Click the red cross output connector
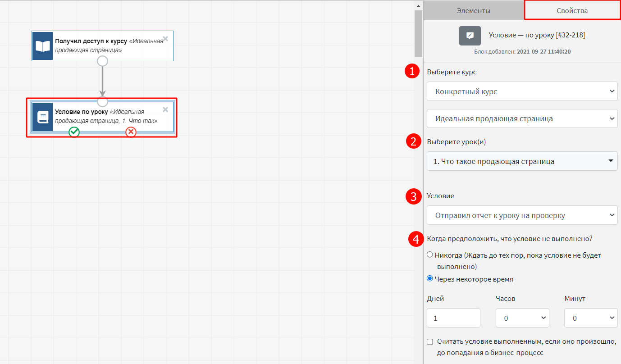This screenshot has height=364, width=621. pos(131,132)
